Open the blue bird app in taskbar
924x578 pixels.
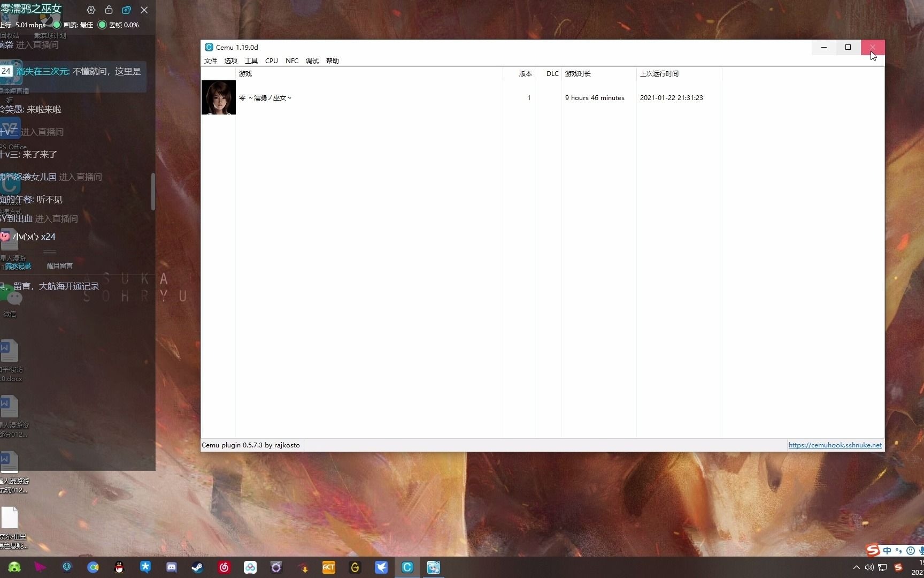pos(381,567)
